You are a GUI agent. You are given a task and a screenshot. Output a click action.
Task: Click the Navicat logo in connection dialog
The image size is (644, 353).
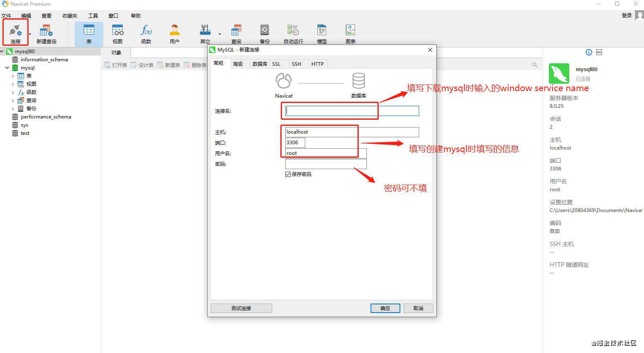pos(284,81)
